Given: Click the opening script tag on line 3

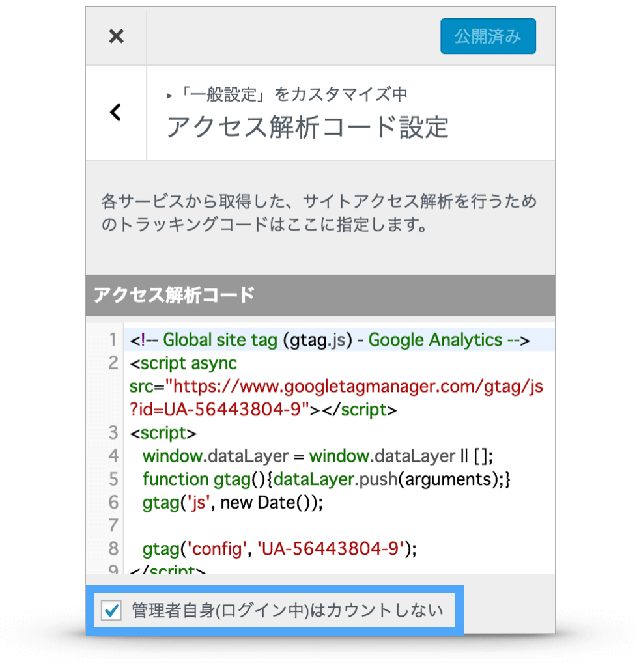Looking at the screenshot, I should click(163, 433).
